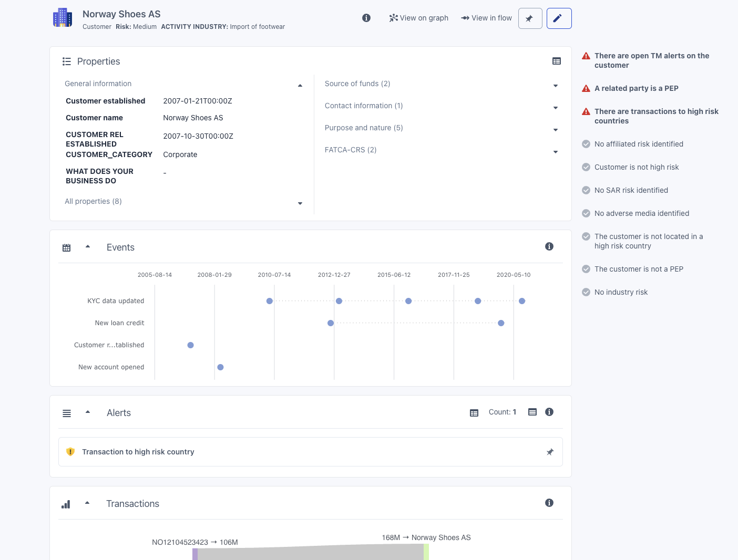
Task: Open Transactions panel info icon
Action: [549, 503]
